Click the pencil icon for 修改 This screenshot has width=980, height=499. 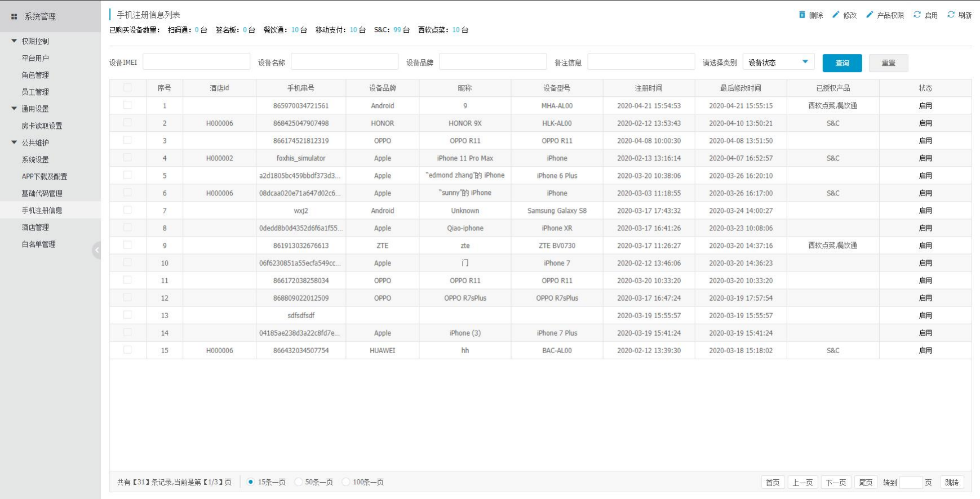836,15
